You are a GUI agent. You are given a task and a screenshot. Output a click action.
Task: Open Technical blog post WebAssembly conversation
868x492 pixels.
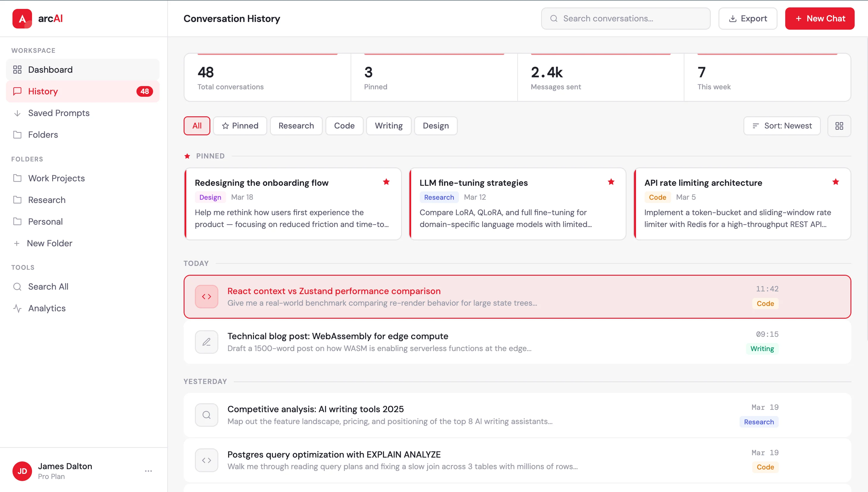point(517,342)
